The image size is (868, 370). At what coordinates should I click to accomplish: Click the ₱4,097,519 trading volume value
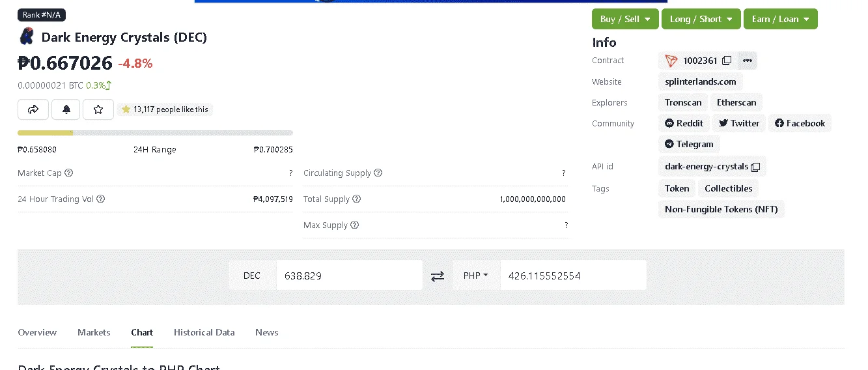(273, 199)
